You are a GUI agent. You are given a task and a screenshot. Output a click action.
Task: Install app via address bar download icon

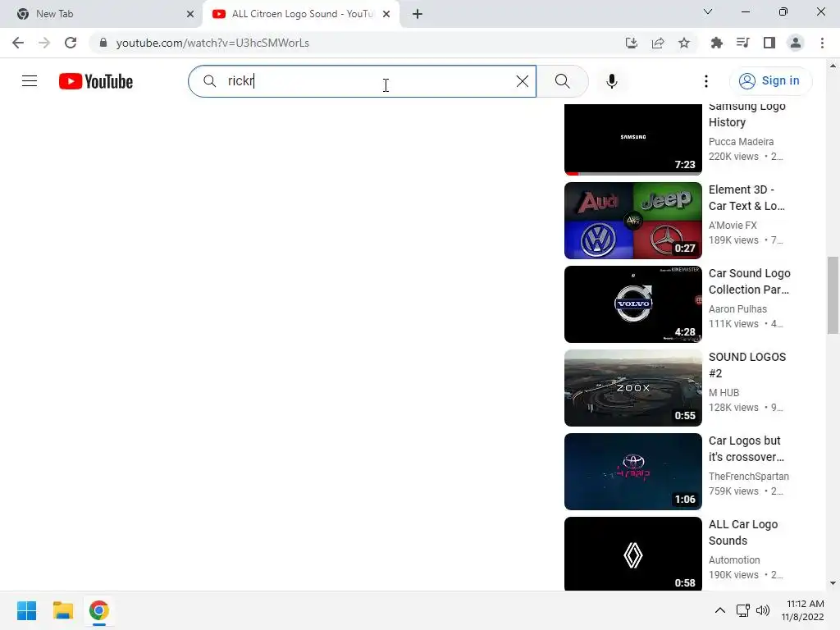632,43
